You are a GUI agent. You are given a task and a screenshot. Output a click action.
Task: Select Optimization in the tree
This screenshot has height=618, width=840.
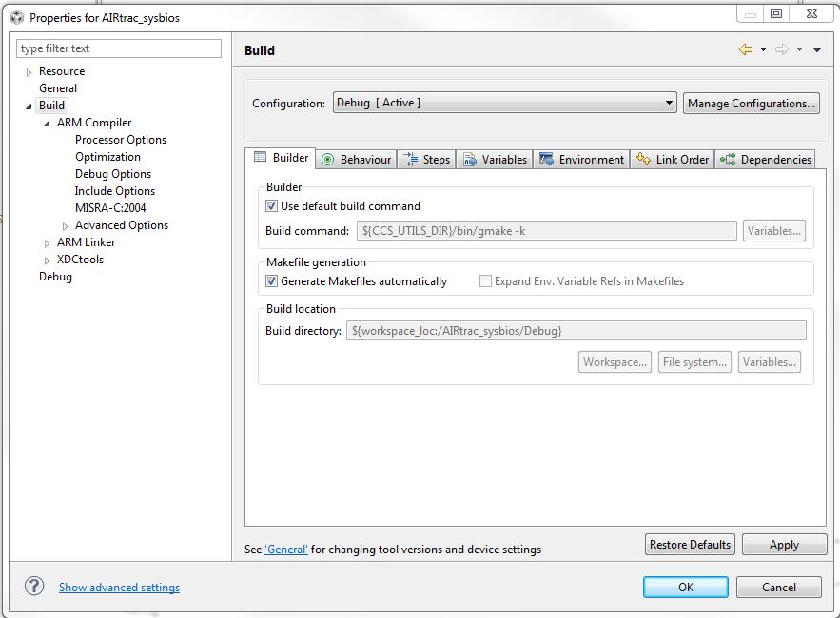pos(107,157)
